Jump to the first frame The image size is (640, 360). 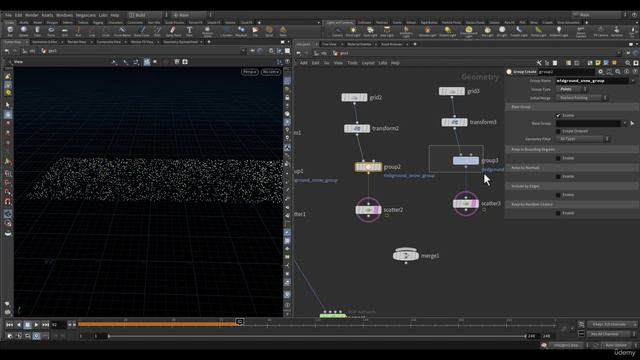9,325
